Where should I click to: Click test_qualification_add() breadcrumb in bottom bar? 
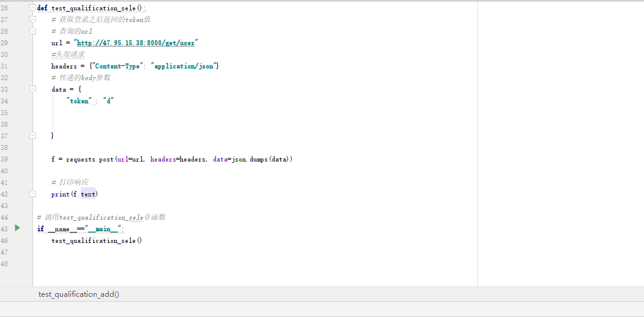pyautogui.click(x=79, y=294)
